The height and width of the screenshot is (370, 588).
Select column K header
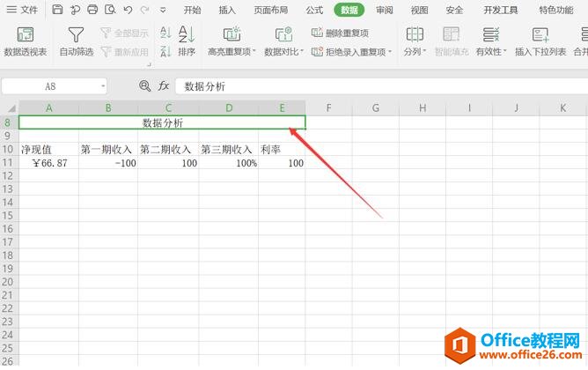(563, 108)
